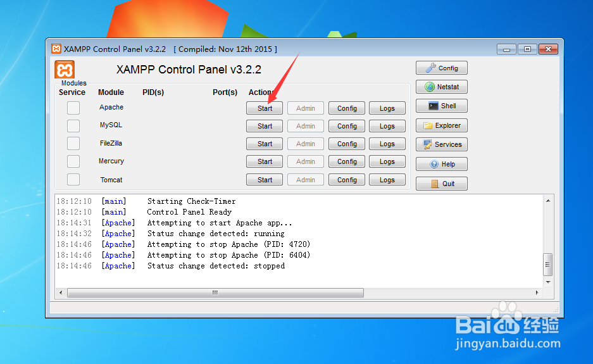This screenshot has width=593, height=364.
Task: Toggle the FileZilla service checkbox
Action: [73, 144]
